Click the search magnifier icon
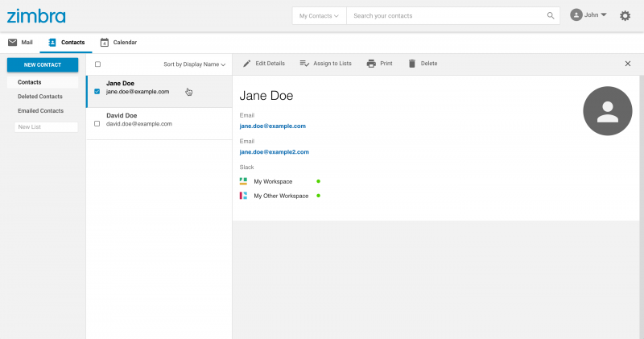 pos(551,15)
